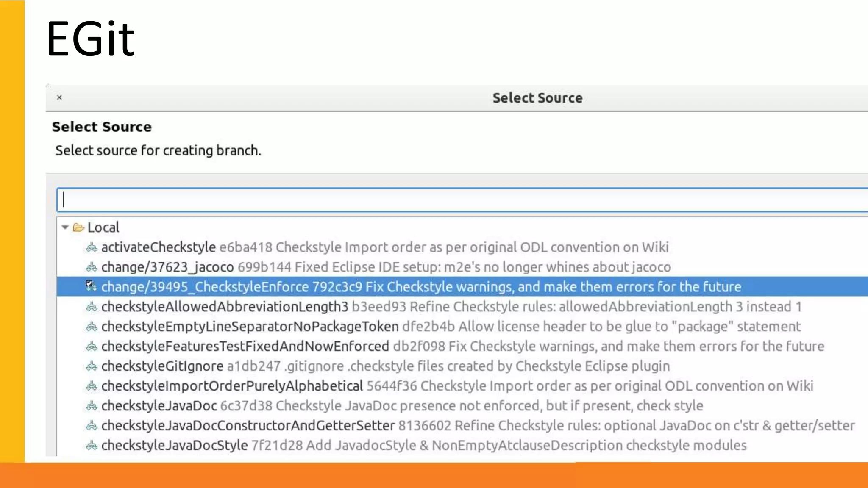
Task: Click the branch icon beside checkstyleJavaDoc
Action: [92, 406]
